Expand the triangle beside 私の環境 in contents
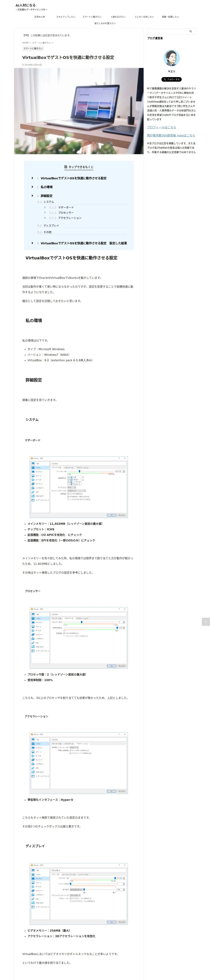Viewport: 210px width, 980px height. 32,187
